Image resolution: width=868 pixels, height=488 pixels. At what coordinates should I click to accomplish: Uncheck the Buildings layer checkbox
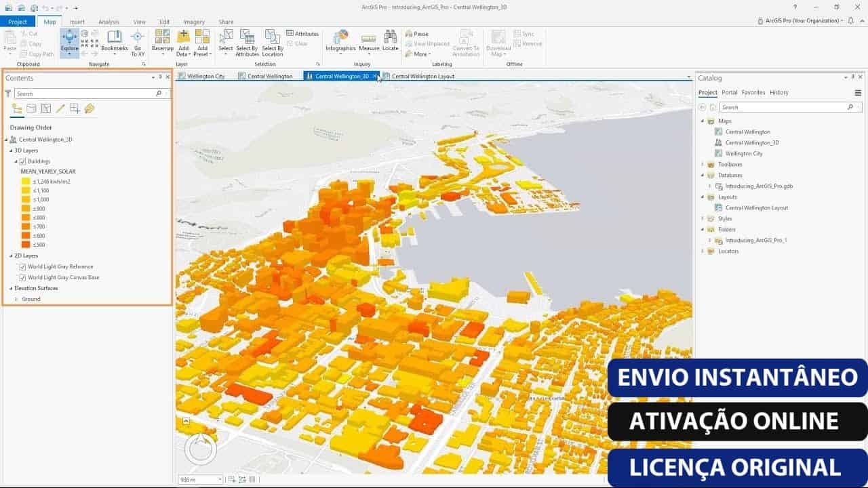[x=22, y=161]
